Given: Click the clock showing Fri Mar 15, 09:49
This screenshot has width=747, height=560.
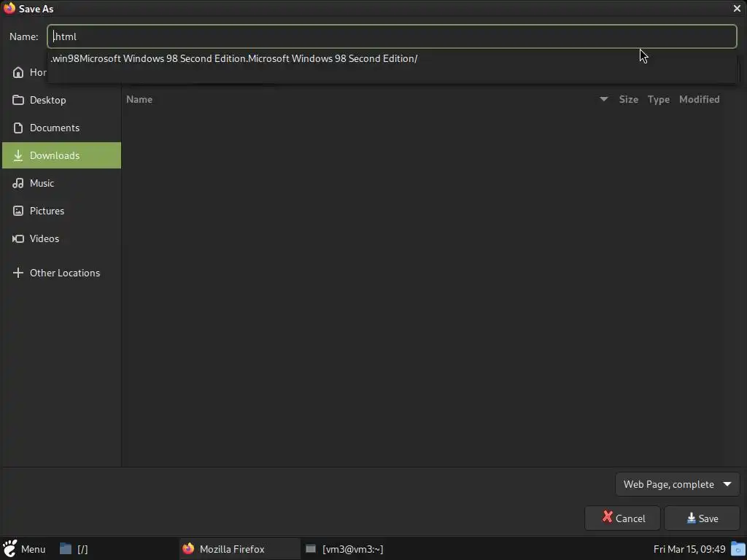Looking at the screenshot, I should [689, 549].
